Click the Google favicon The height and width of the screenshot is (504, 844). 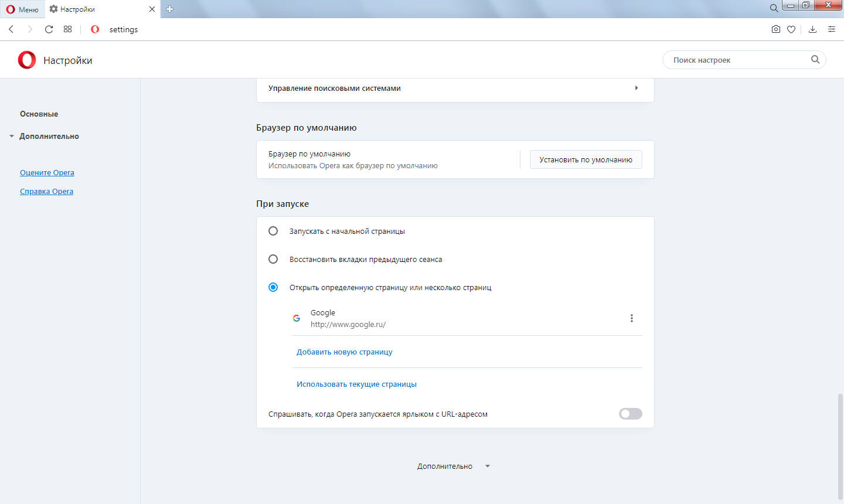[297, 318]
